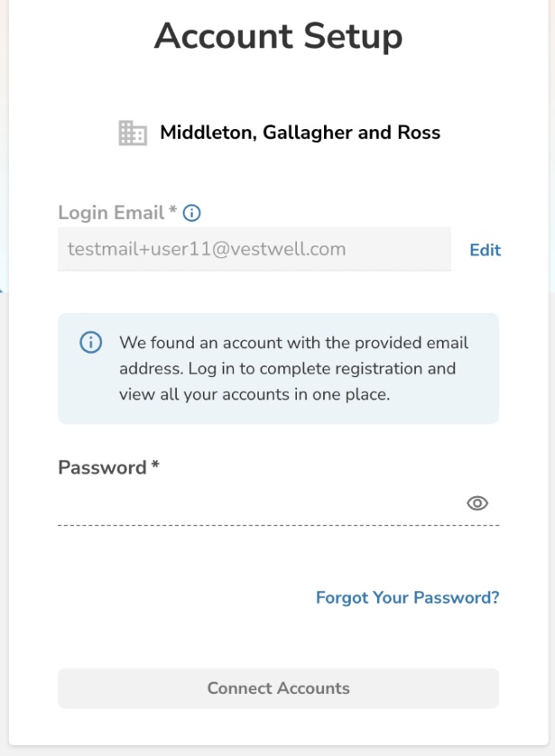Click the info icon beside Login Email

pos(191,213)
